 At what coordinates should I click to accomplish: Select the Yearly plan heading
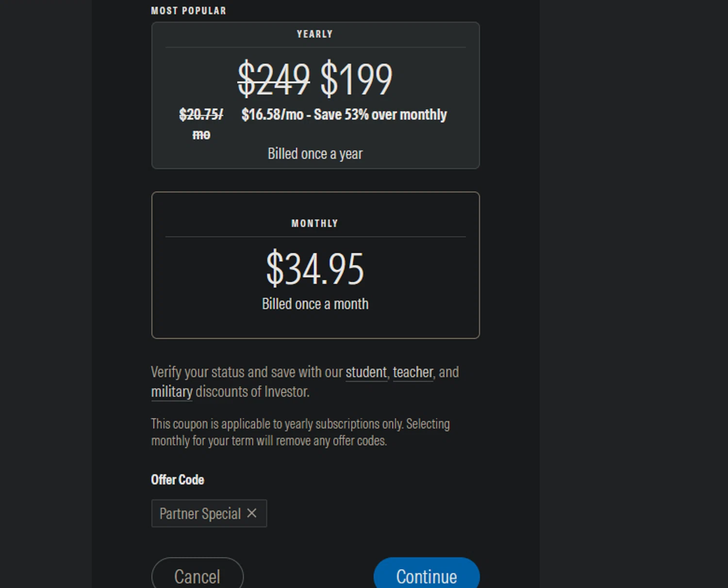(x=315, y=34)
